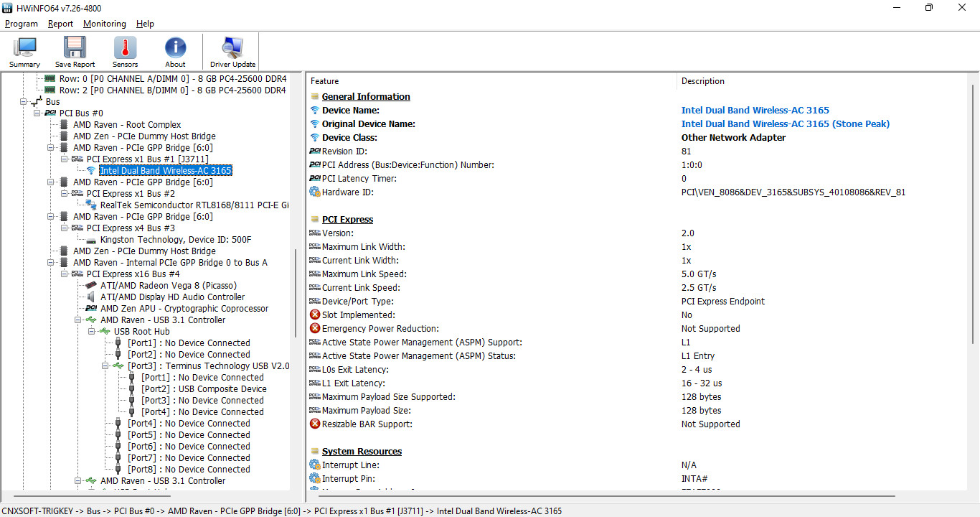Screen dimensions: 980x517
Task: Open the Help menu
Action: 145,24
